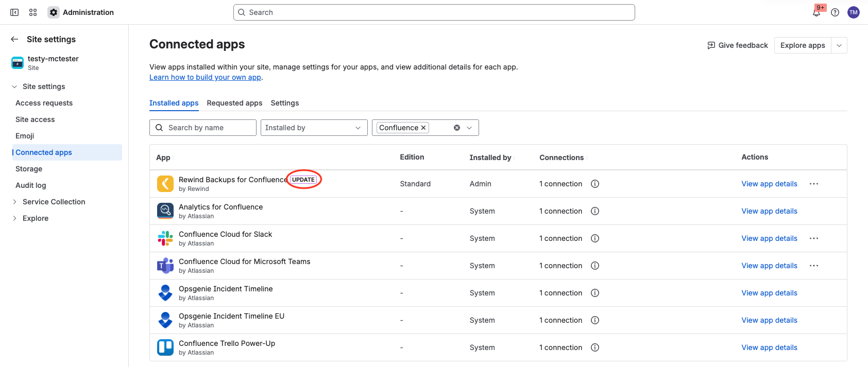The height and width of the screenshot is (367, 868).
Task: Open the Explore apps dropdown arrow
Action: point(839,45)
